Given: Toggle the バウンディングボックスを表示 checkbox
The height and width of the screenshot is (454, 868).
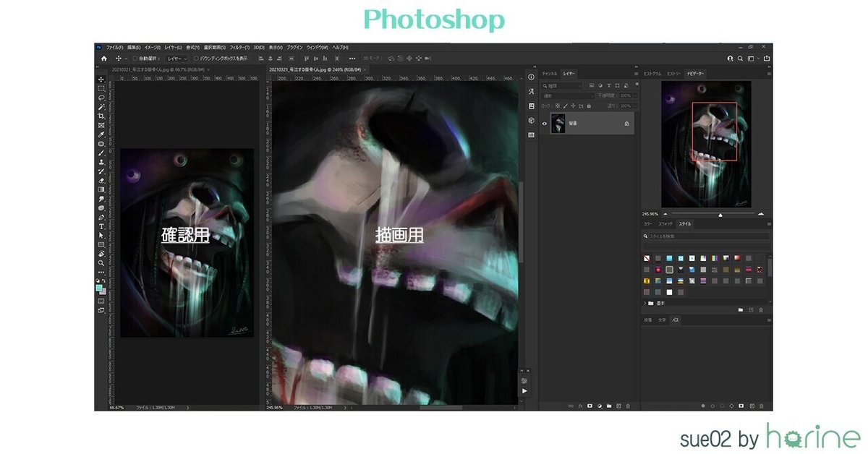Looking at the screenshot, I should point(196,59).
